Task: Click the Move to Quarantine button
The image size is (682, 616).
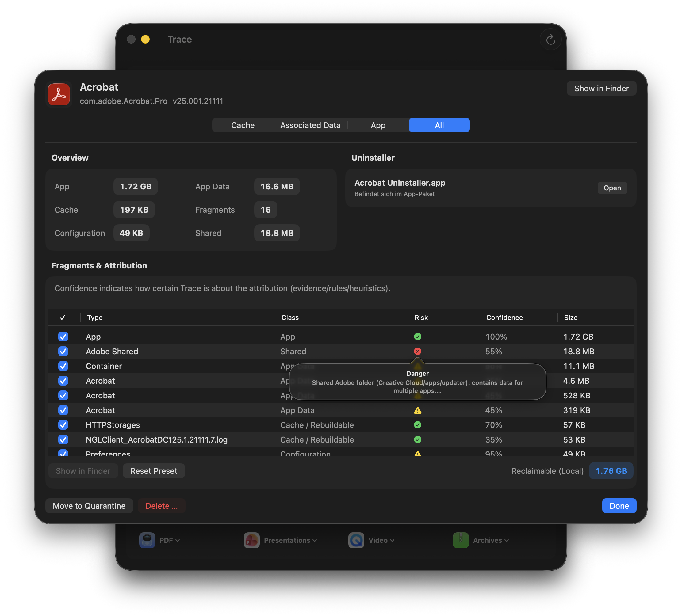Action: click(x=89, y=505)
